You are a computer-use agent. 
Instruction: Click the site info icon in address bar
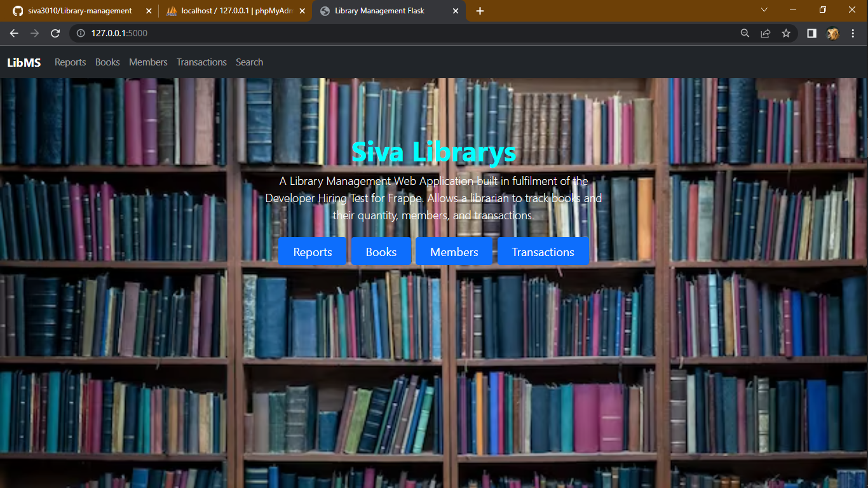(x=79, y=33)
